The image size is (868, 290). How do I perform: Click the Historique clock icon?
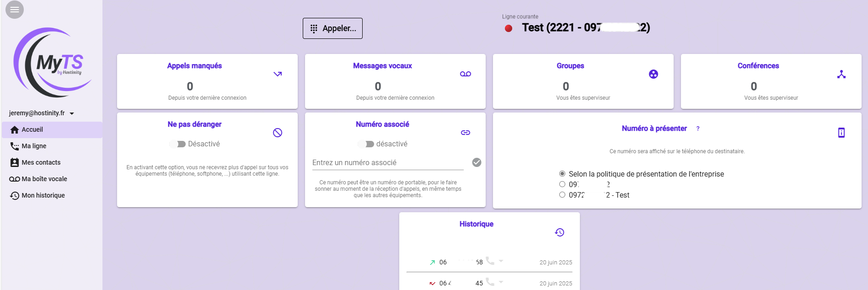[560, 232]
